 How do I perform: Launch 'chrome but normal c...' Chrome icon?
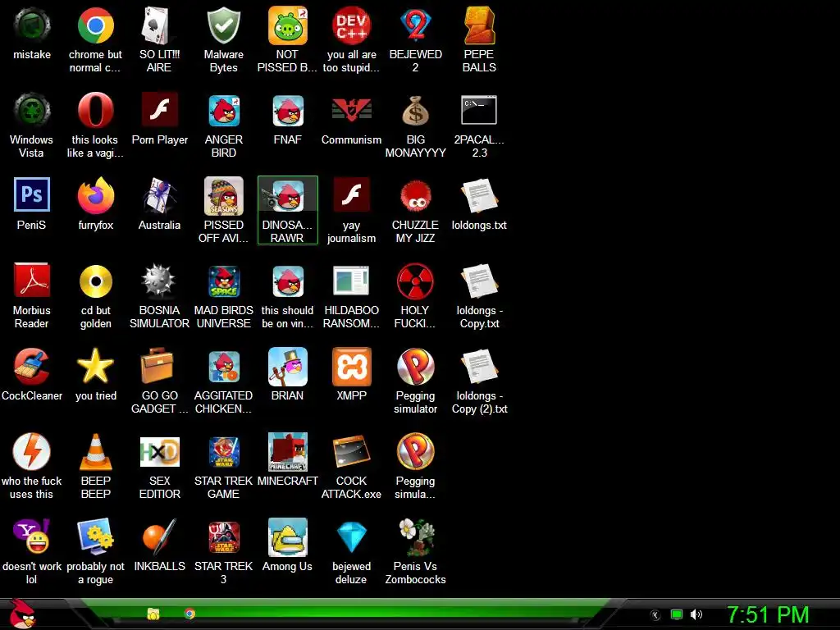(x=95, y=25)
